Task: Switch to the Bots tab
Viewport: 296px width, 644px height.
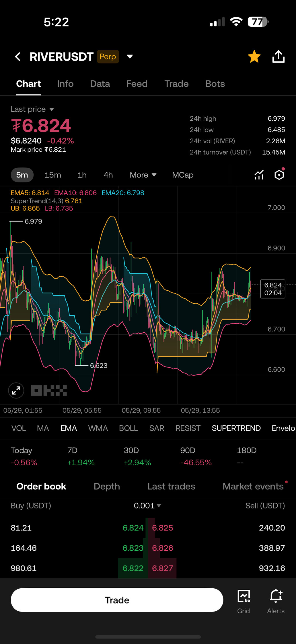Action: pyautogui.click(x=215, y=84)
